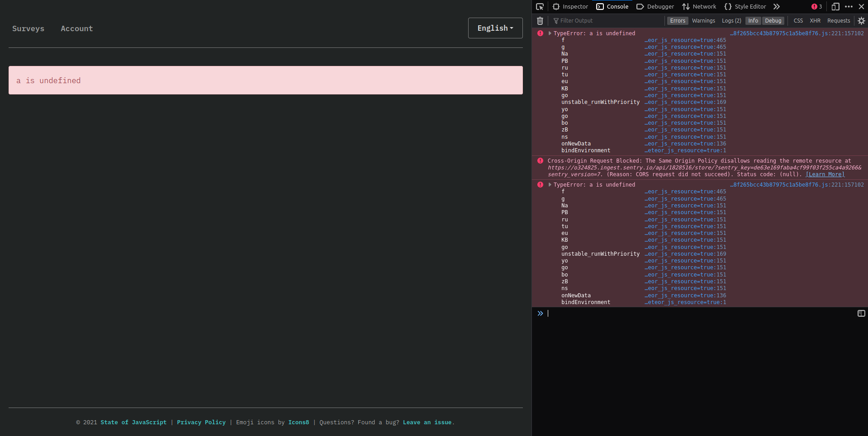Viewport: 868px width, 436px height.
Task: Click the second TypeError error icon
Action: click(540, 185)
